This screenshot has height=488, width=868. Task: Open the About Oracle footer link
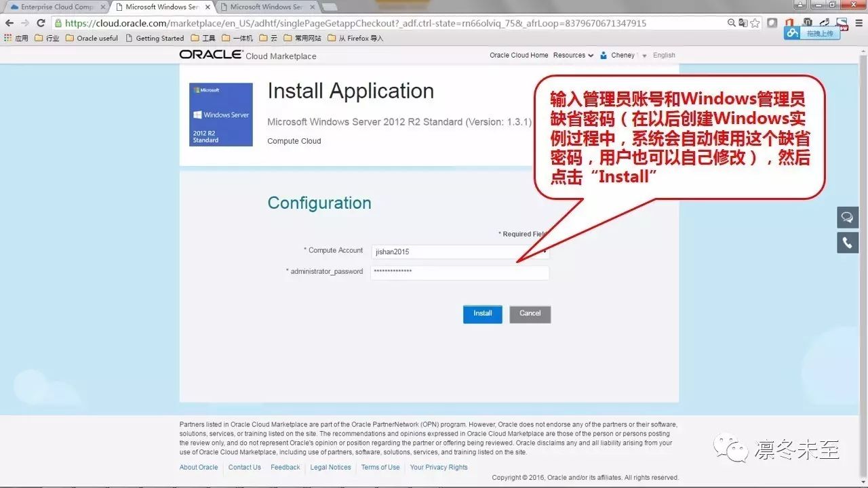coord(199,468)
